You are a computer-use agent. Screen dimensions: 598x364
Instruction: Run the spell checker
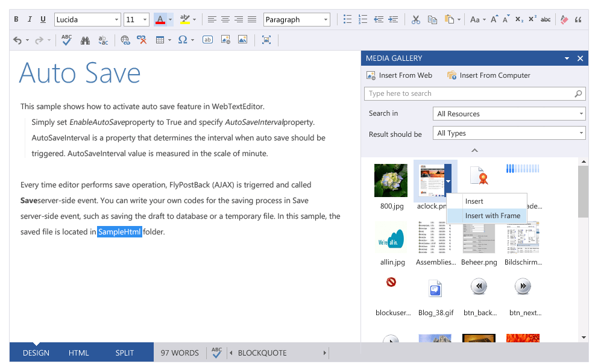click(x=66, y=40)
